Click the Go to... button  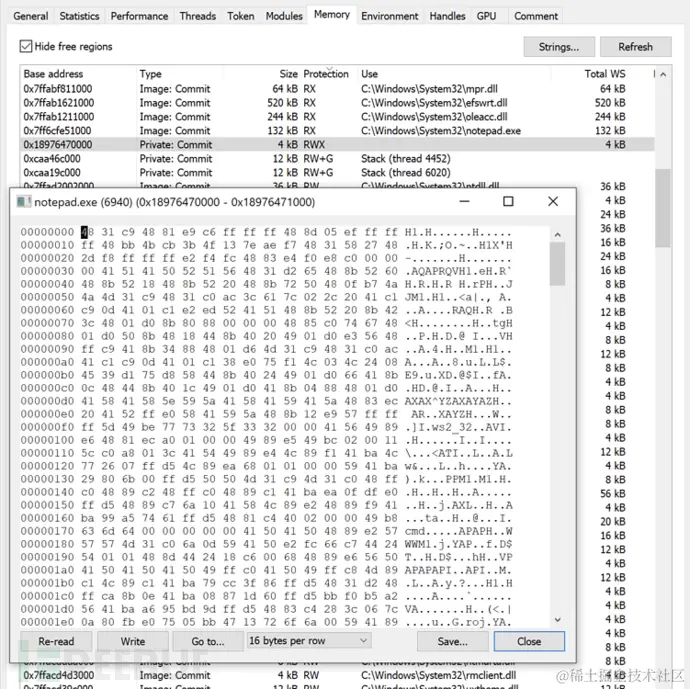click(208, 641)
